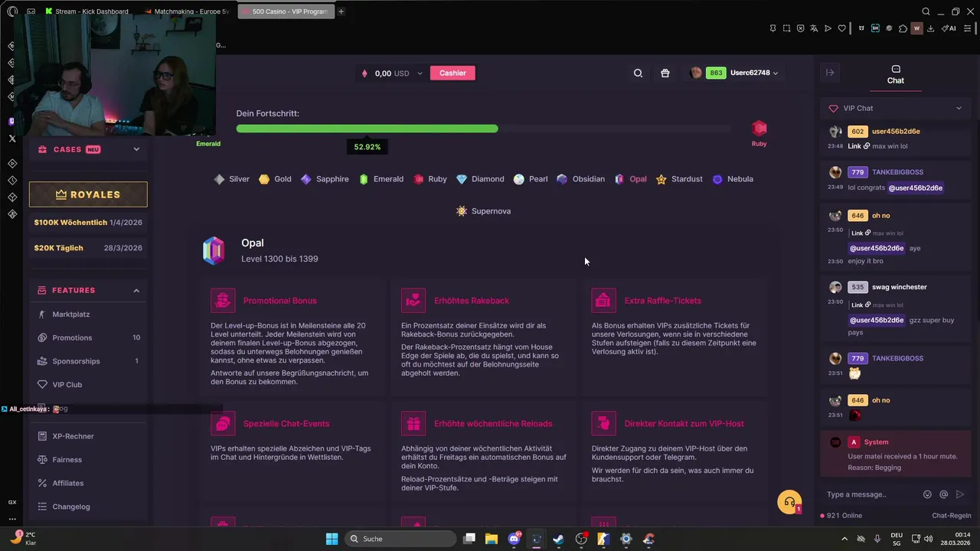980x551 pixels.
Task: Select the Diamond VIP tier tab
Action: 480,179
